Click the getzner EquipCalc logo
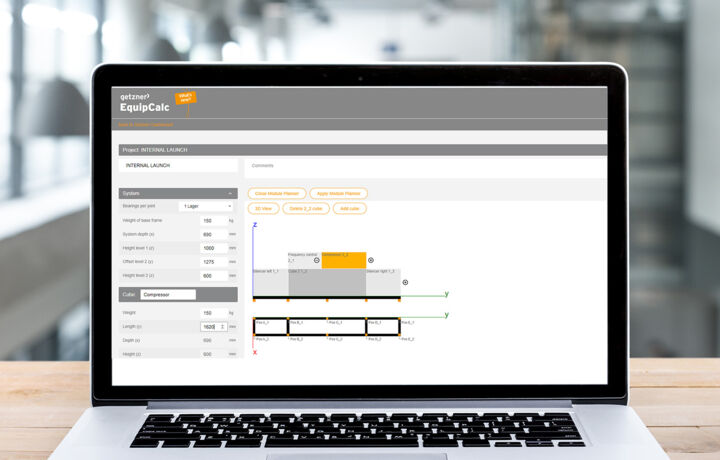720x460 pixels. 144,103
